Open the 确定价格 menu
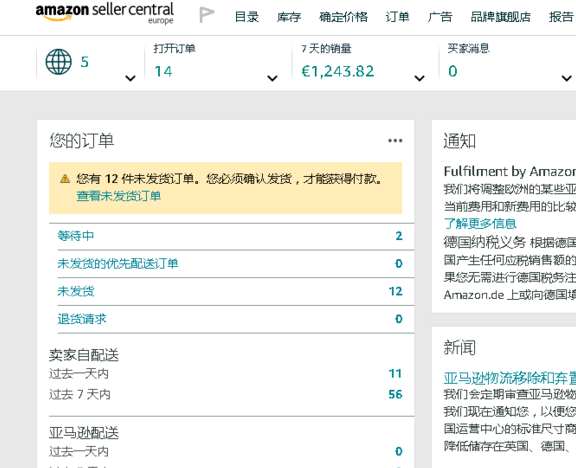Screen dimensions: 576x468 pyautogui.click(x=343, y=17)
